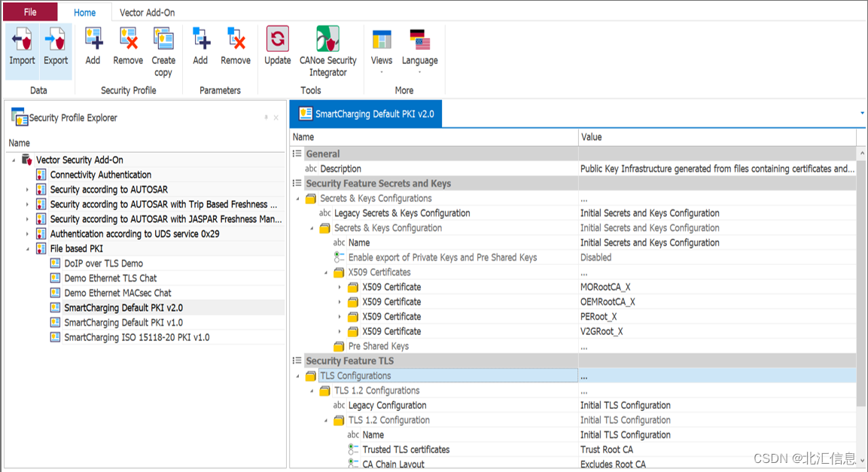This screenshot has width=868, height=472.
Task: Click the Description value cell
Action: [717, 169]
